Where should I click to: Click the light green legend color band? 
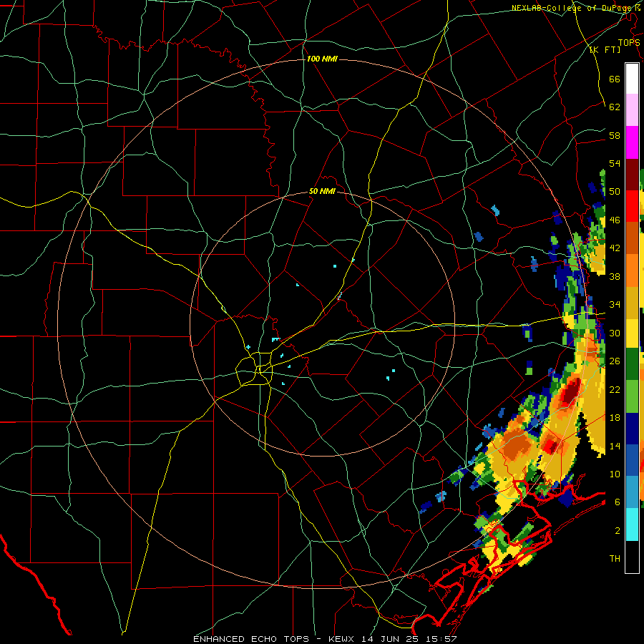coord(632,396)
